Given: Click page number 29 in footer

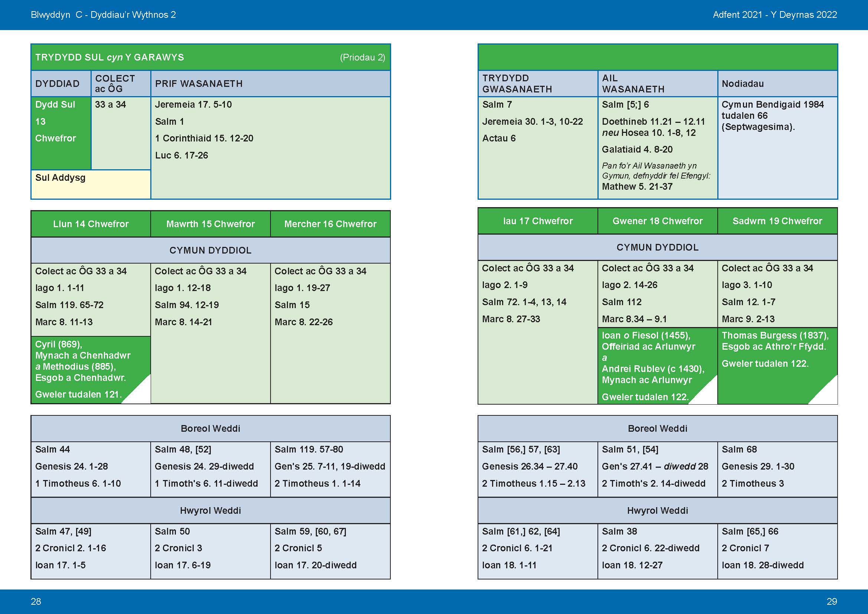Looking at the screenshot, I should click(832, 601).
